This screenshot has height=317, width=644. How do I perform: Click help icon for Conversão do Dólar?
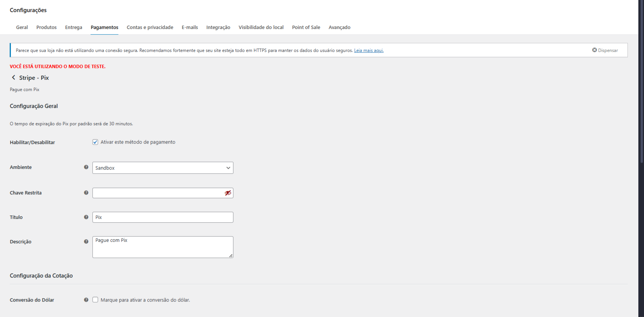(x=86, y=300)
